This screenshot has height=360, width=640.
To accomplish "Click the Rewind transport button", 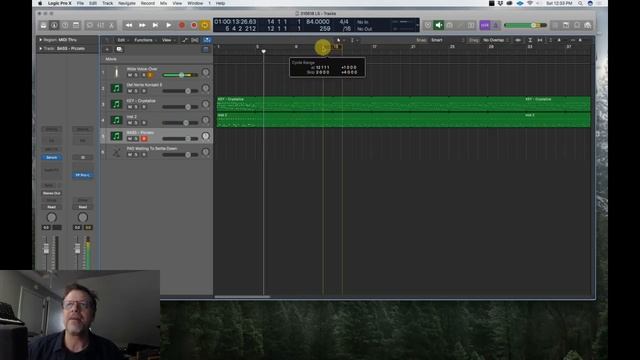I will [x=129, y=25].
